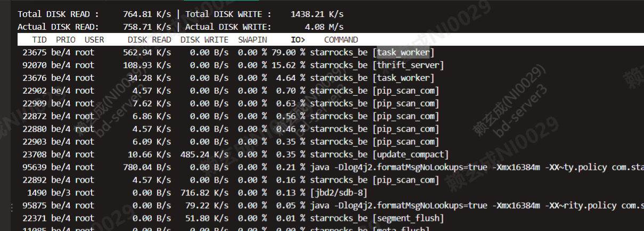Image resolution: width=644 pixels, height=231 pixels.
Task: Click the update_compact command name
Action: pos(411,154)
